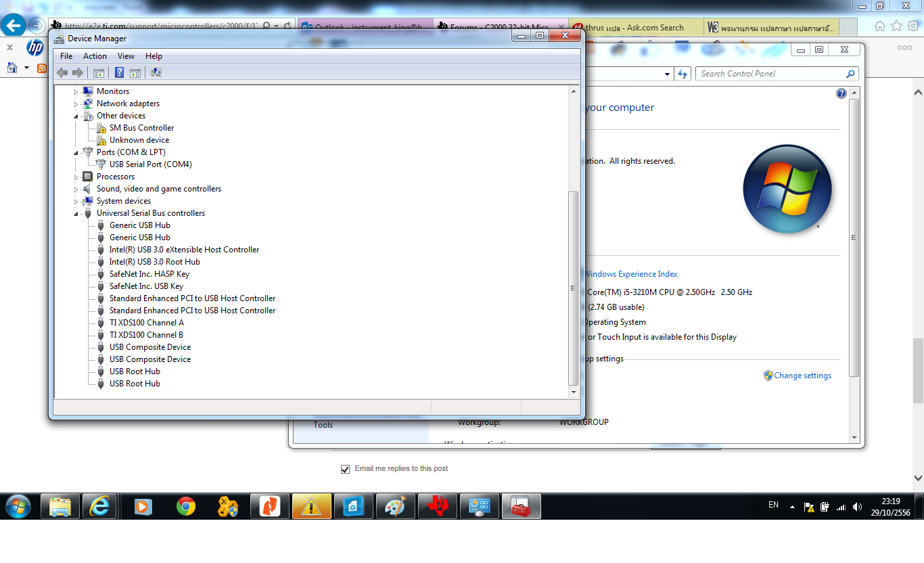Click the EN language indicator in taskbar
The image size is (924, 563).
coord(774,505)
